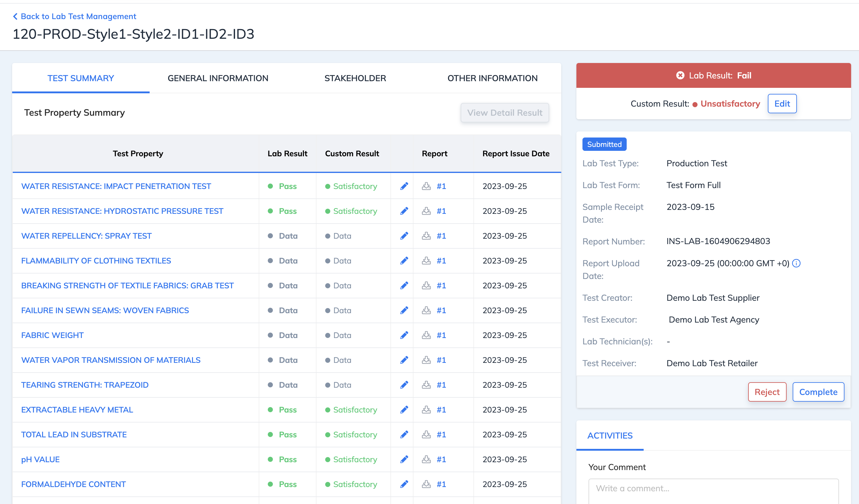Edit custom result for Failure in Sewn Seams

(x=404, y=310)
